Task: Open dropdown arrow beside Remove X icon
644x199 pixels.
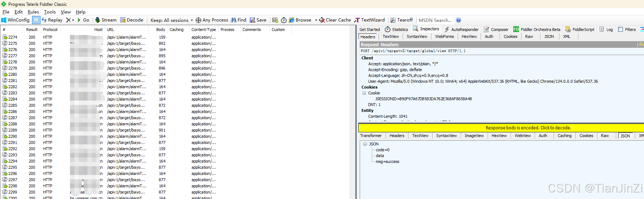Action: (73, 20)
